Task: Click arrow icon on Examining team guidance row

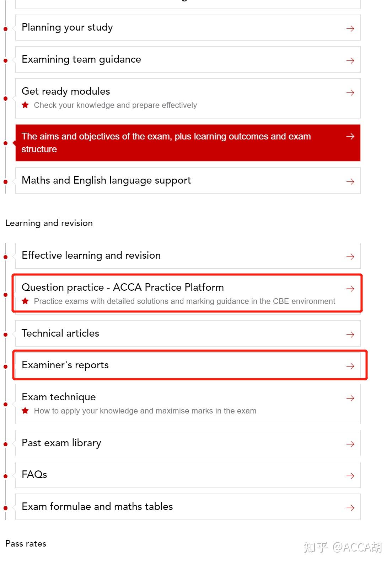Action: 350,60
